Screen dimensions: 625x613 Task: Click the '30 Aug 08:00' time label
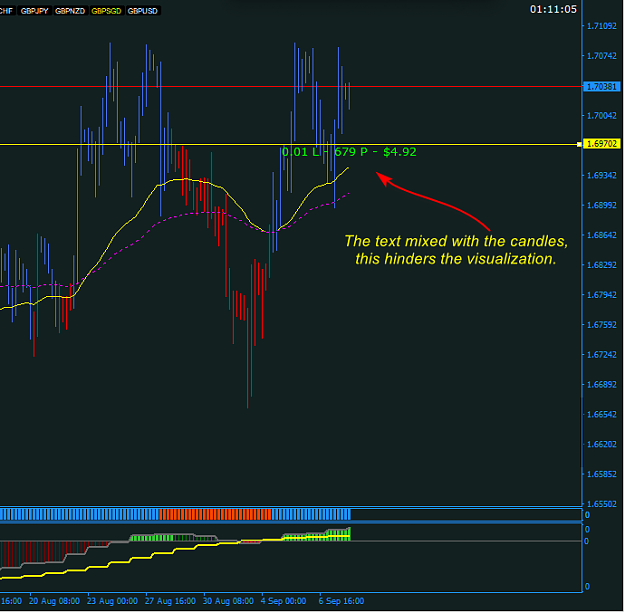(x=228, y=601)
